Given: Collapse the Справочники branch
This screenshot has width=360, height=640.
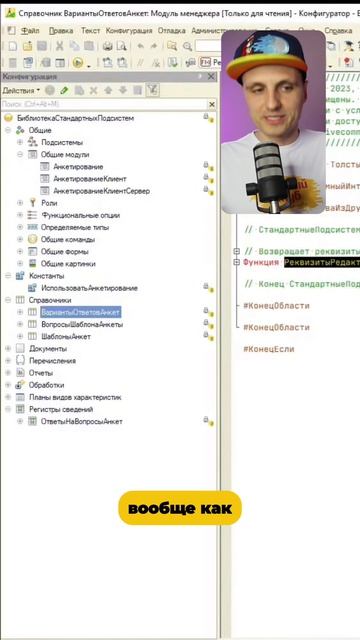Looking at the screenshot, I should pyautogui.click(x=8, y=300).
